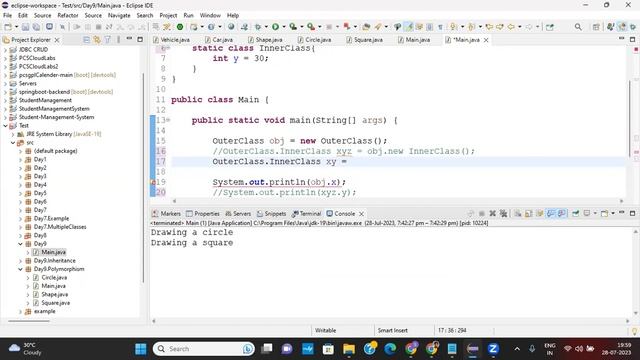Toggle Link with Editor in Project Explorer
Image resolution: width=640 pixels, height=360 pixels.
tap(97, 40)
